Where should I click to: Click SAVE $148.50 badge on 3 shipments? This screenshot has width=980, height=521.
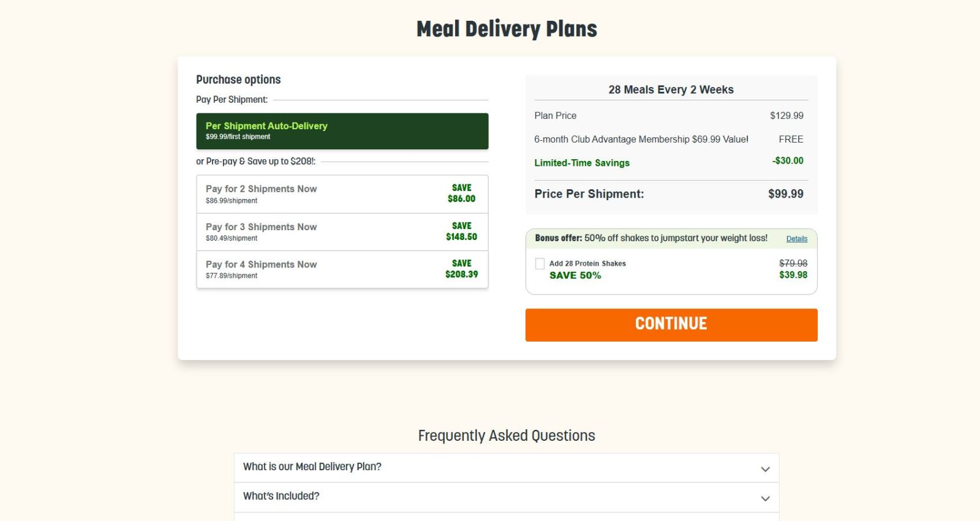(x=461, y=231)
